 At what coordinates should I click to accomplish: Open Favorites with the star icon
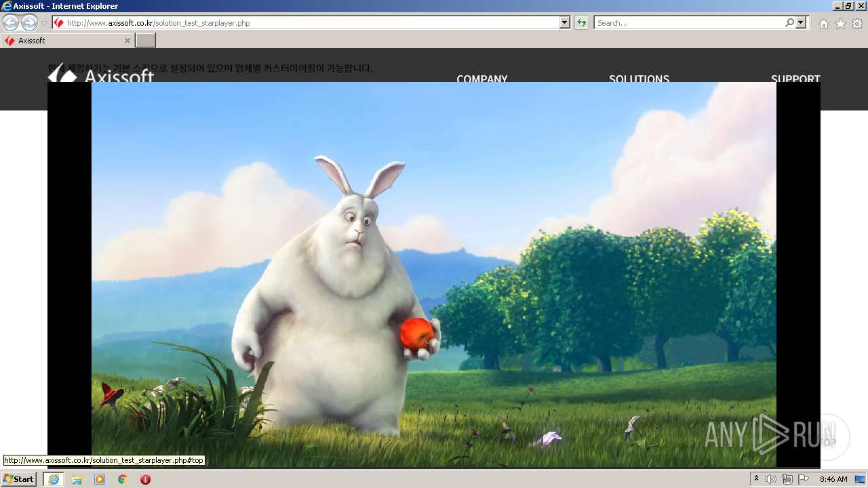pyautogui.click(x=840, y=24)
